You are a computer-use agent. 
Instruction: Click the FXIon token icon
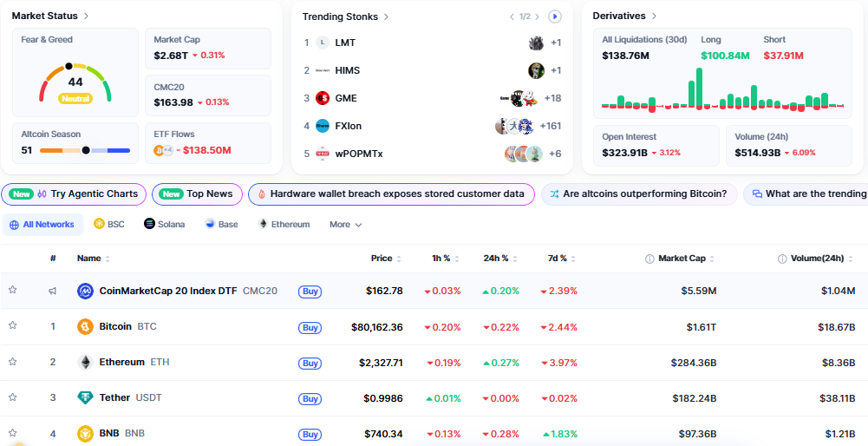[x=323, y=126]
